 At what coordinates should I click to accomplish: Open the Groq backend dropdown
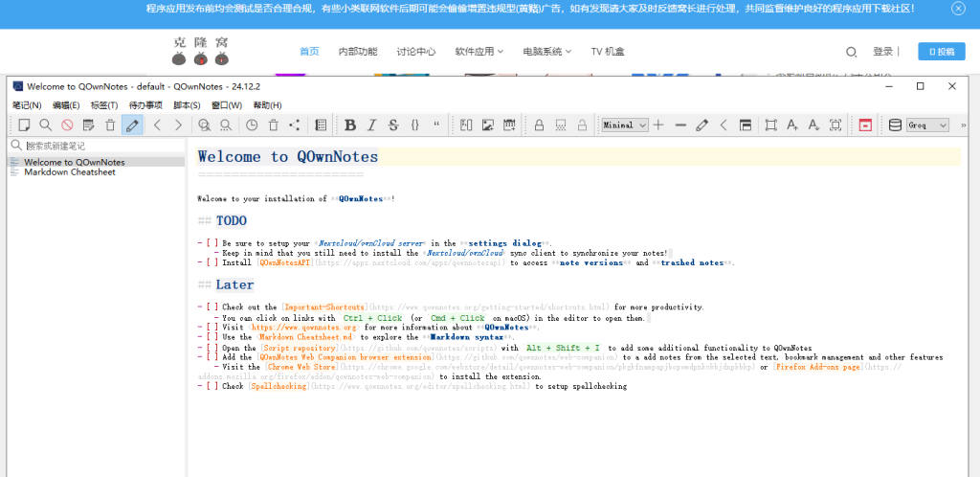pyautogui.click(x=927, y=125)
